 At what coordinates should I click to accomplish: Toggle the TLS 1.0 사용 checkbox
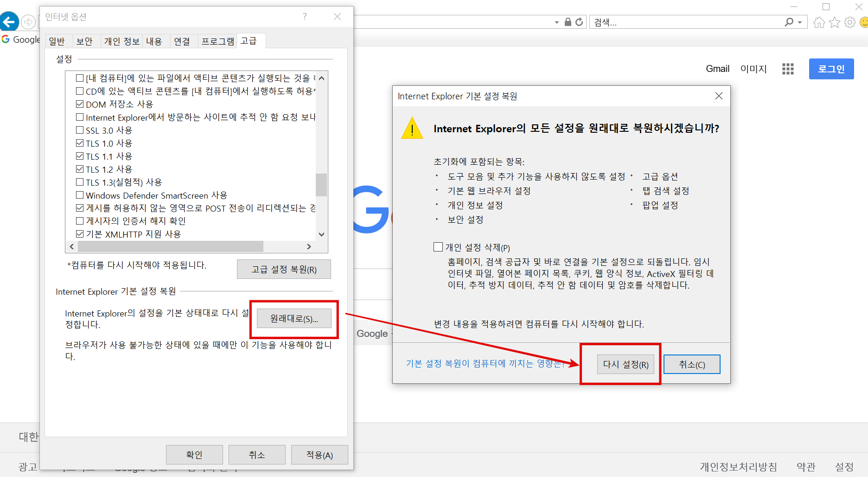(x=80, y=143)
